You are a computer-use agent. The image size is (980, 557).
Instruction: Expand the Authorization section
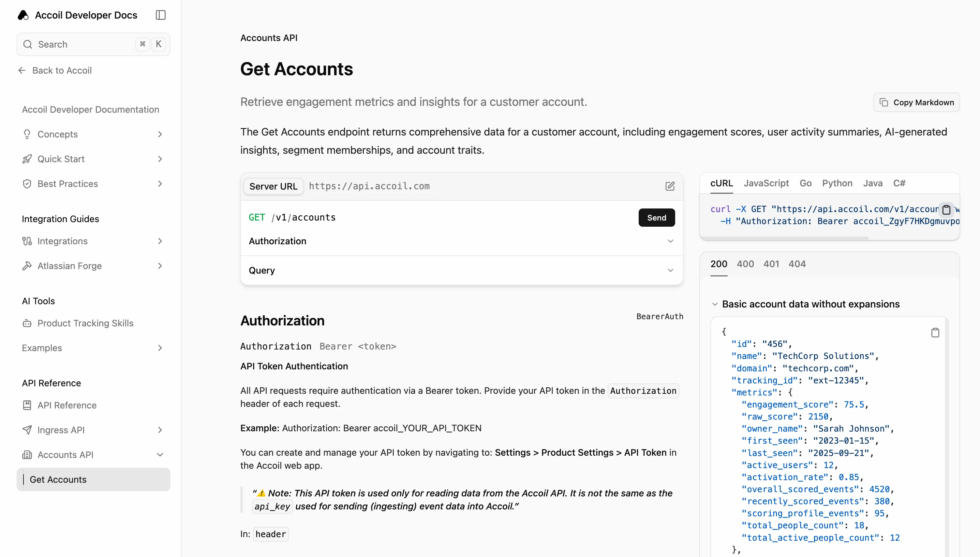(670, 241)
